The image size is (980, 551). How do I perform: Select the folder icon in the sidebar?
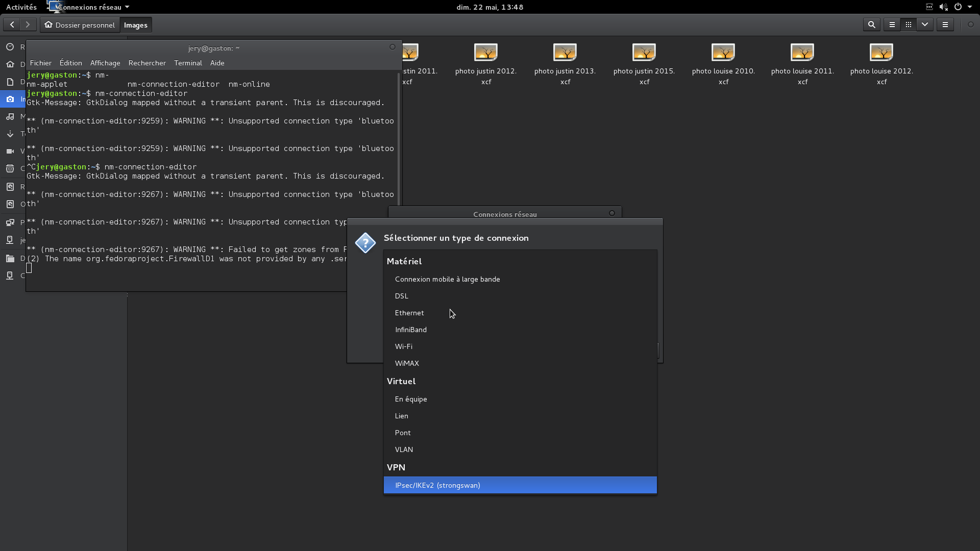(10, 258)
